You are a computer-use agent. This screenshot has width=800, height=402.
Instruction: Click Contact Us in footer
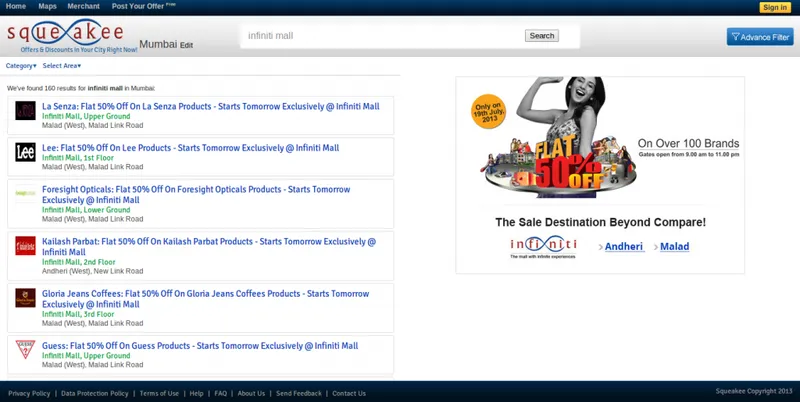349,393
